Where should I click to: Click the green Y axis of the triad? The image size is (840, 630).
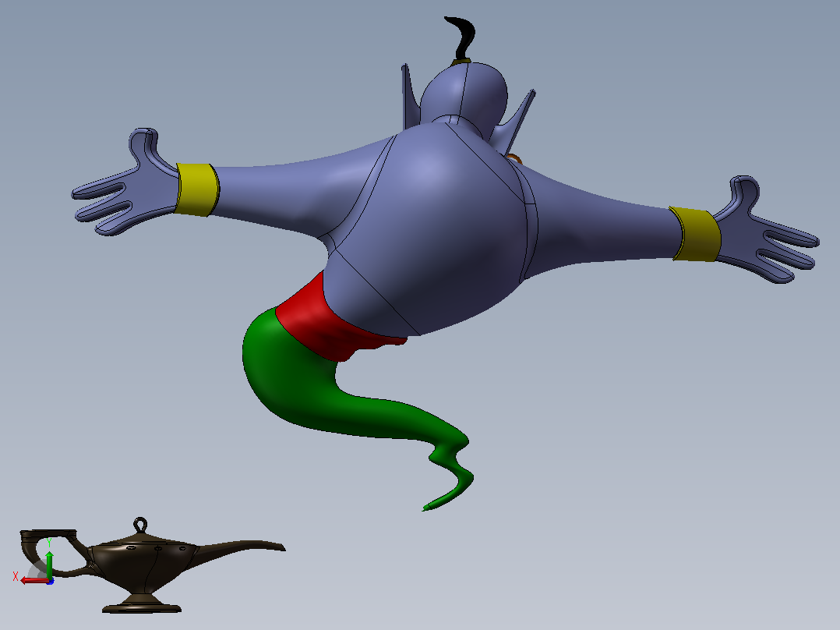[49, 564]
